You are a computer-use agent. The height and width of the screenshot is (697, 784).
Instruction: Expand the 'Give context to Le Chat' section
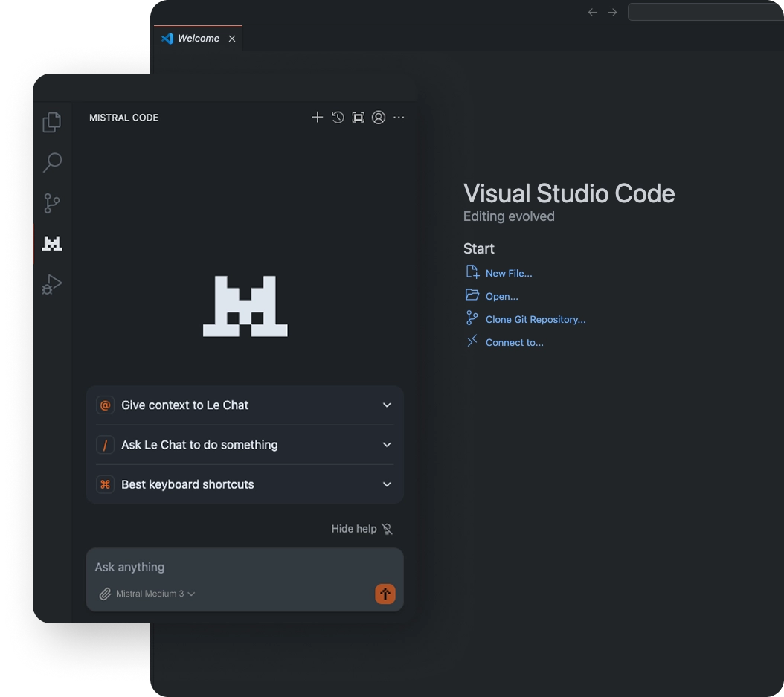pos(387,405)
